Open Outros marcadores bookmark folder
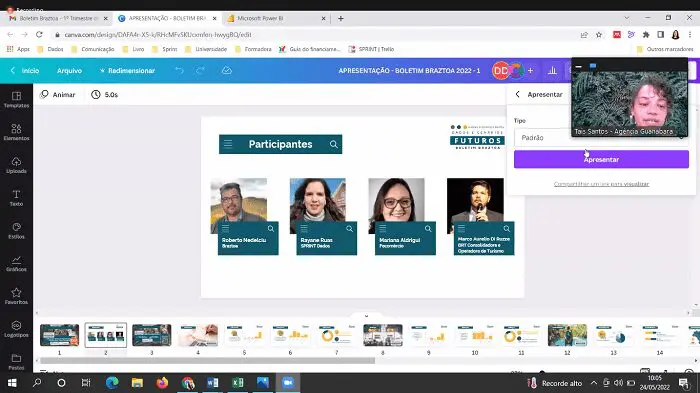 click(x=665, y=49)
